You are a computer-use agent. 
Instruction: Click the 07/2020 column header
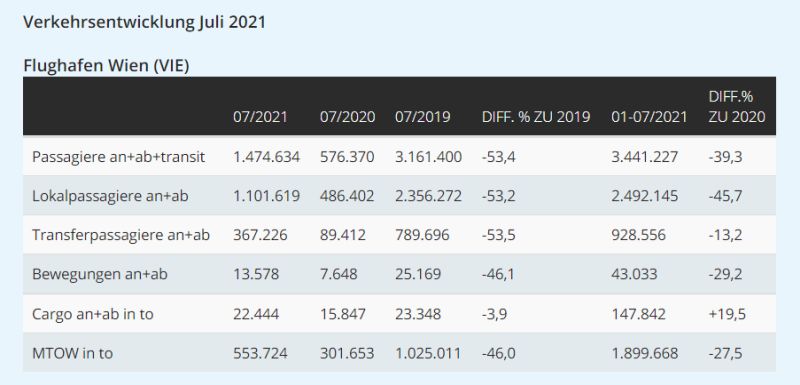[x=347, y=117]
